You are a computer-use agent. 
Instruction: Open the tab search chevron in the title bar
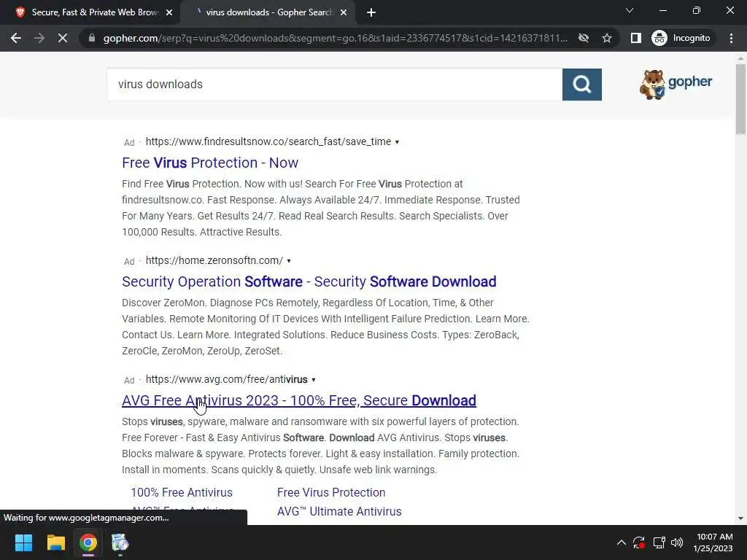(x=630, y=10)
